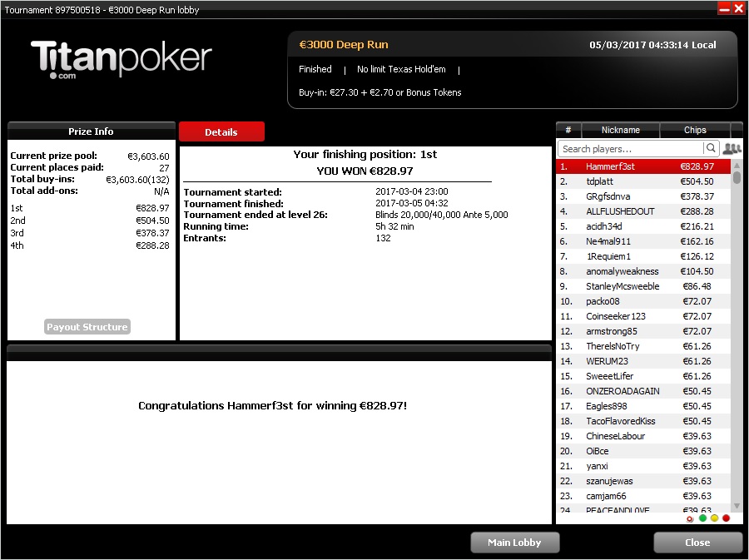Click the Close button at the bottom
The image size is (749, 560).
click(x=697, y=543)
